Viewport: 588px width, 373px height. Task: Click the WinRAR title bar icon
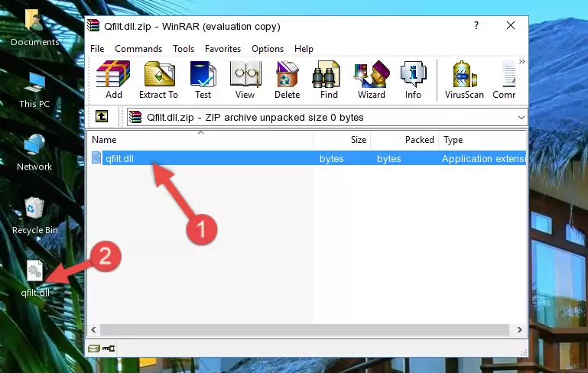coord(93,25)
